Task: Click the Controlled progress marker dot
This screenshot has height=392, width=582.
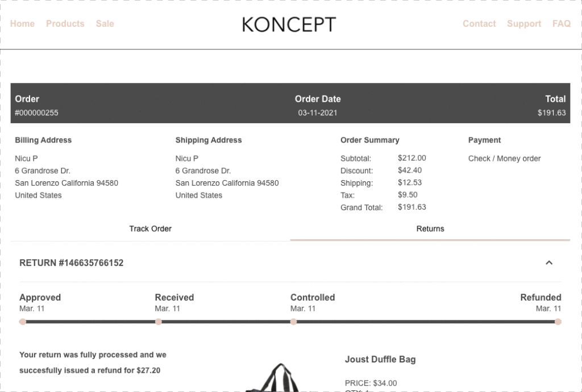Action: 294,322
